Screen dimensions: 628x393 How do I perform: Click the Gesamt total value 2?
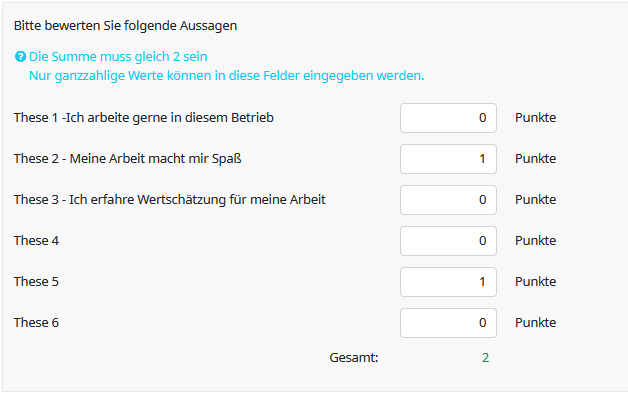485,357
